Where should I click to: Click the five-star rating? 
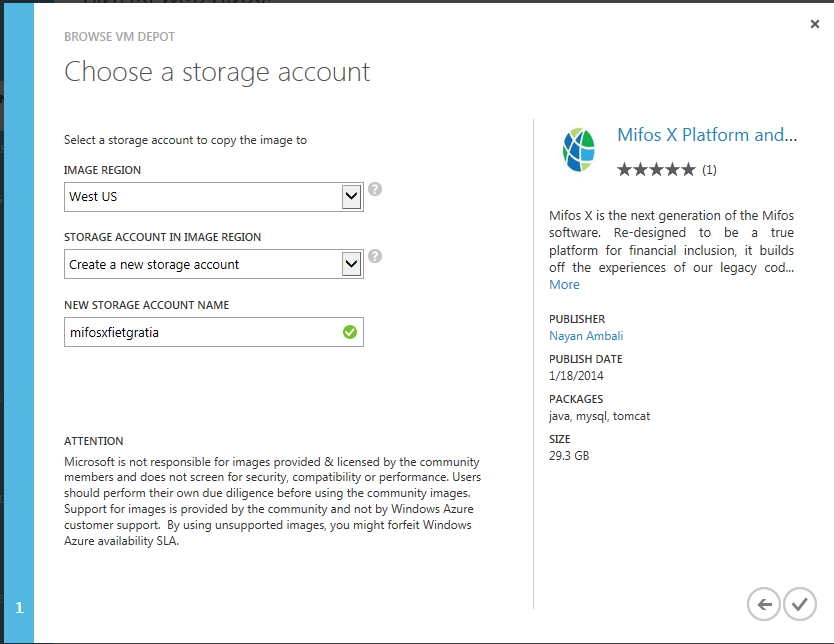(x=656, y=170)
